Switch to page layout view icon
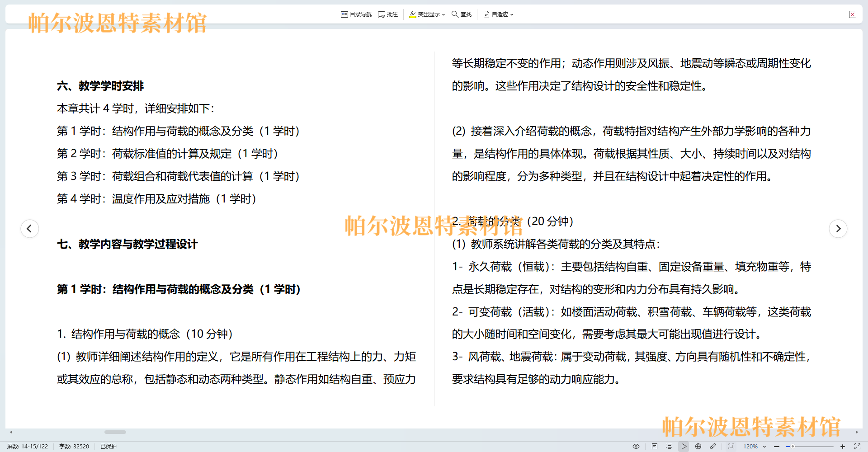The width and height of the screenshot is (868, 452). [655, 446]
